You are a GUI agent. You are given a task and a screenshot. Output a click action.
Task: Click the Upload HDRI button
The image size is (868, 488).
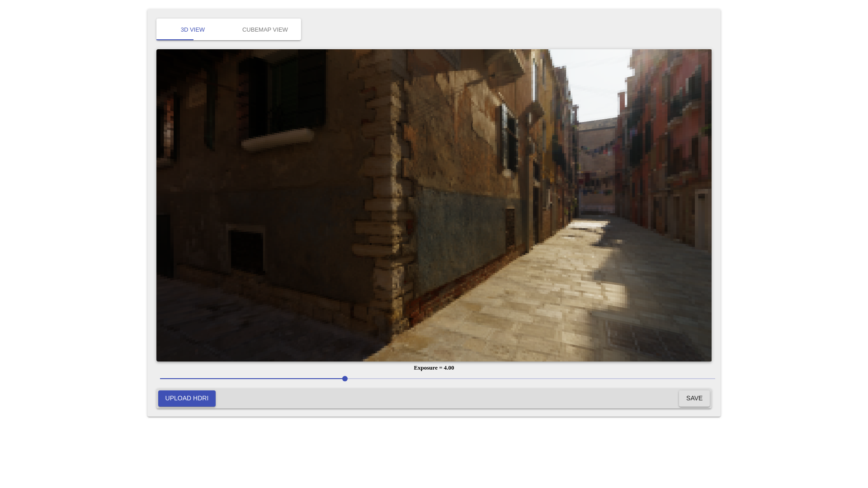187,399
